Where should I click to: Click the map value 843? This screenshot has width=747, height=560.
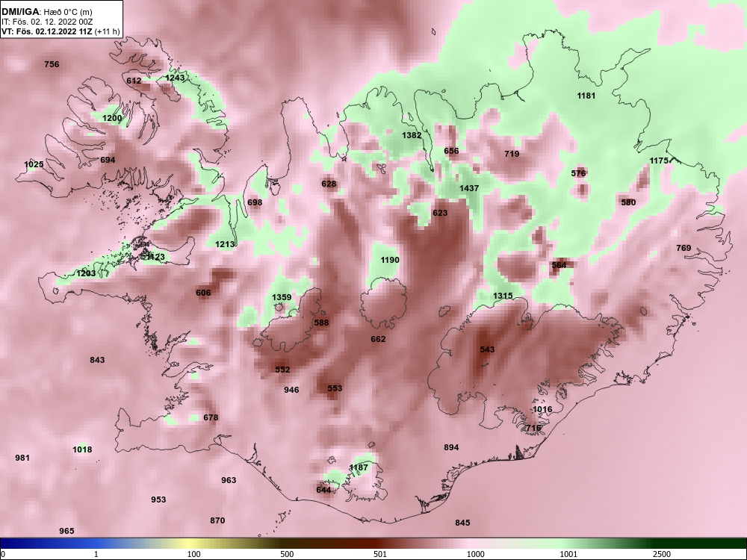[x=97, y=360]
